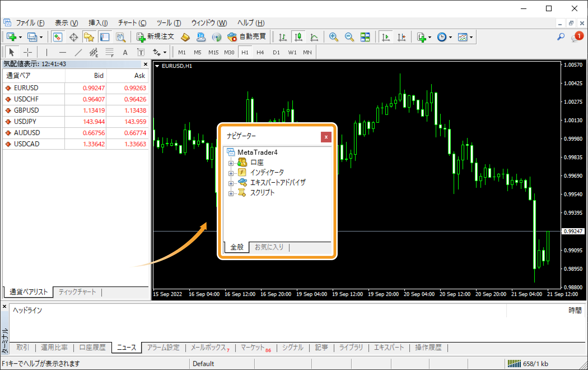Click the Zoom In magnifier icon
Image resolution: width=588 pixels, height=370 pixels.
pyautogui.click(x=333, y=37)
